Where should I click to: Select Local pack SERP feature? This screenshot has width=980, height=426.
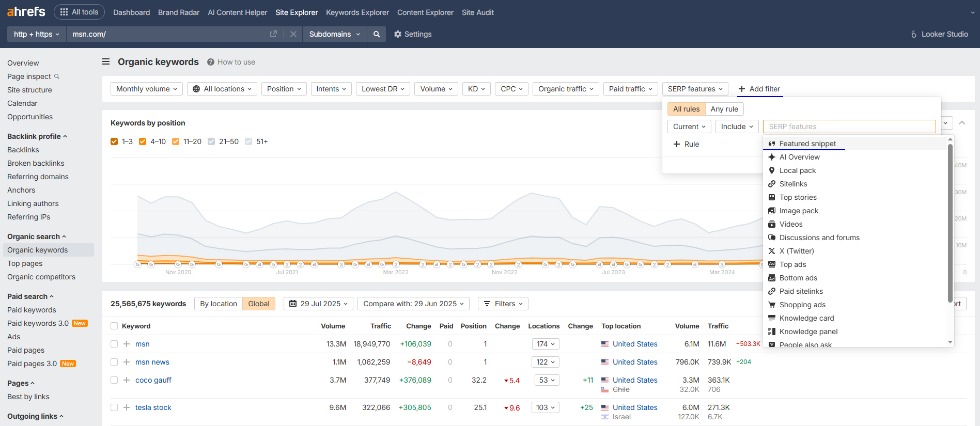855,170
